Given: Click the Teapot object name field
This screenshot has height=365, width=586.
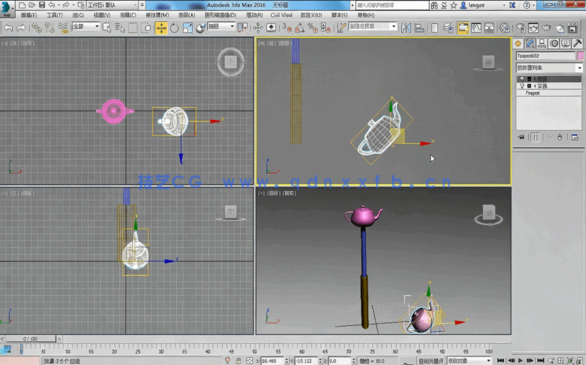Looking at the screenshot, I should click(x=546, y=56).
